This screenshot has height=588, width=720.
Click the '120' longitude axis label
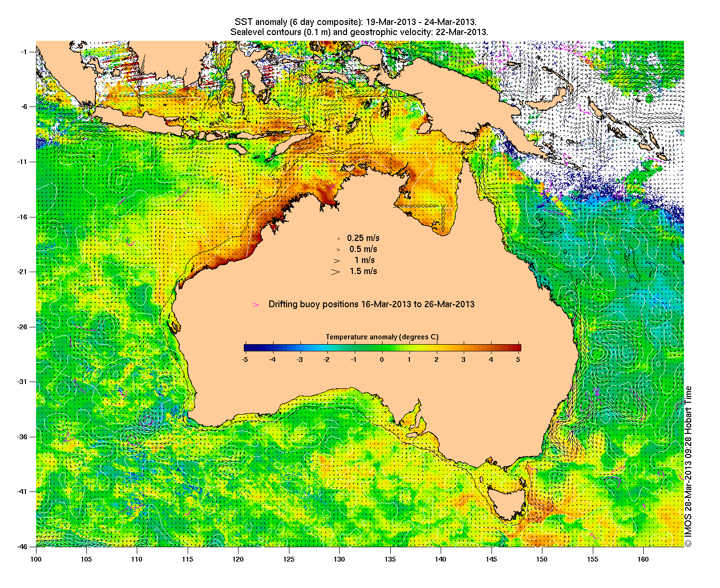point(238,559)
